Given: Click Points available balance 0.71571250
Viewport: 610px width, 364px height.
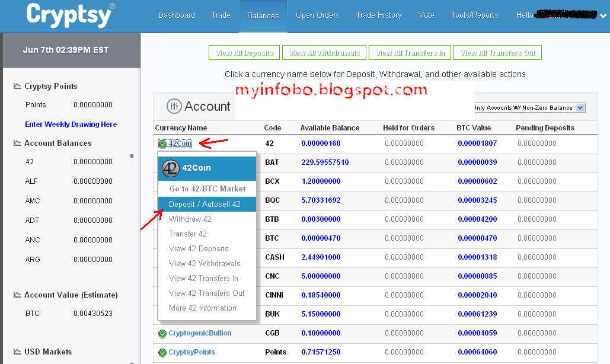Looking at the screenshot, I should click(321, 352).
